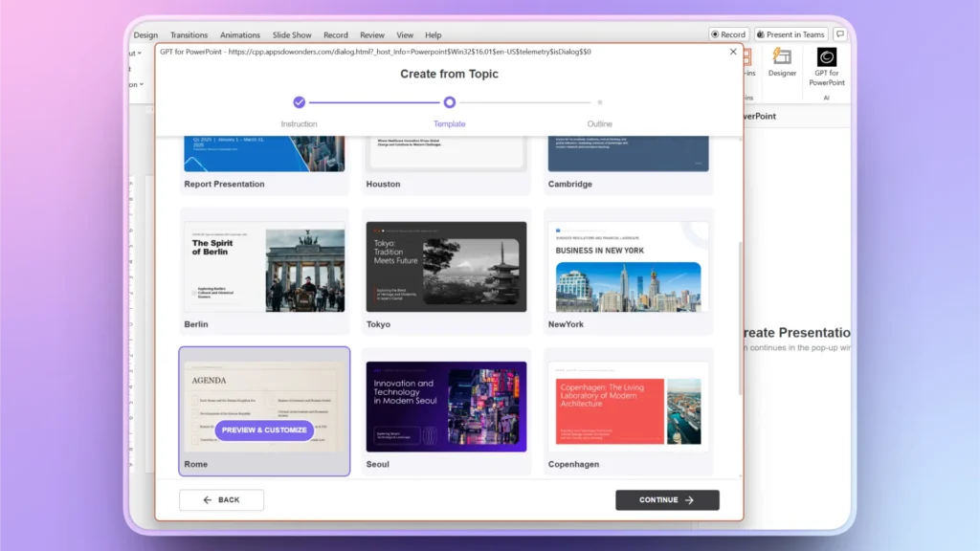
Task: Click the Template step label
Action: (x=450, y=123)
